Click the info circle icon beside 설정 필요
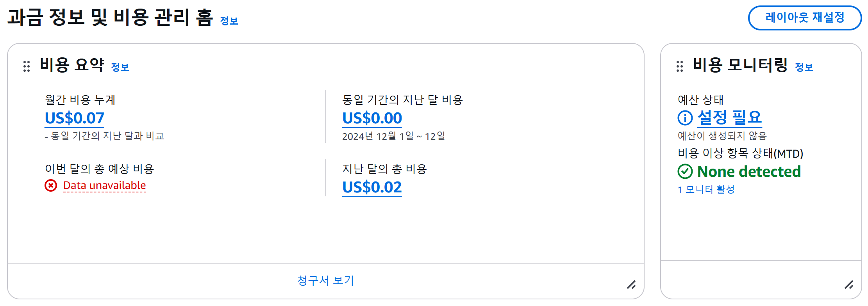This screenshot has height=306, width=868. (685, 117)
